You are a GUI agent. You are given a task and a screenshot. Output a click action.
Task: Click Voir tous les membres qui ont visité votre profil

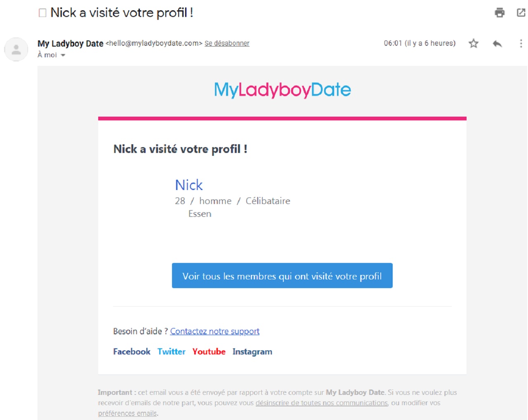tap(282, 275)
